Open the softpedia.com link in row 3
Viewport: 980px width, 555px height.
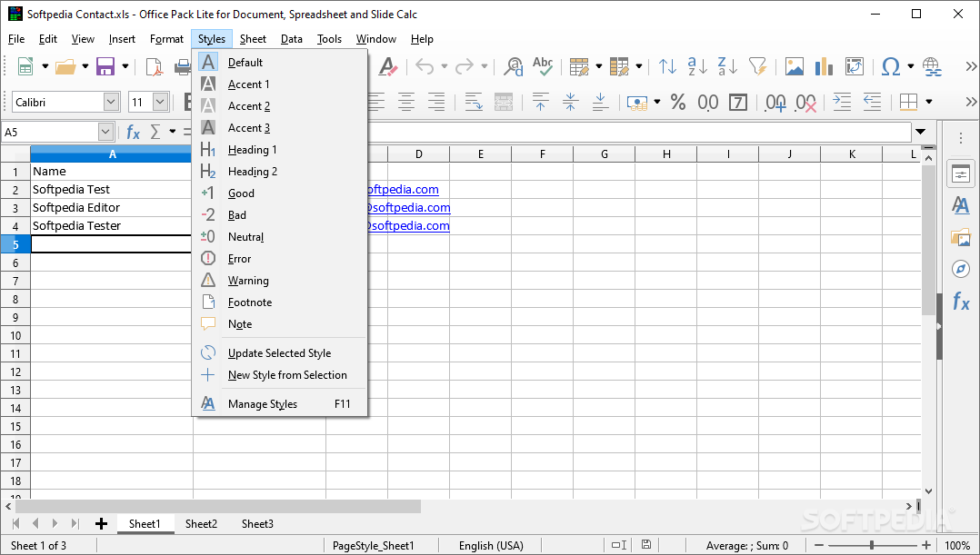pos(408,207)
